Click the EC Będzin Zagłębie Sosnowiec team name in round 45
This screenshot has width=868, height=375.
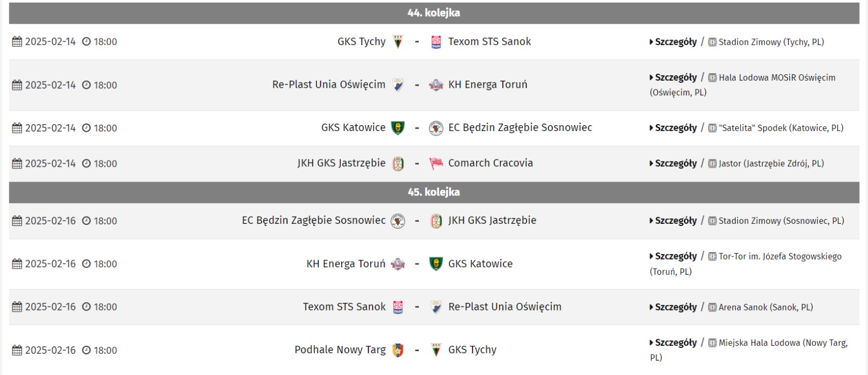[314, 221]
